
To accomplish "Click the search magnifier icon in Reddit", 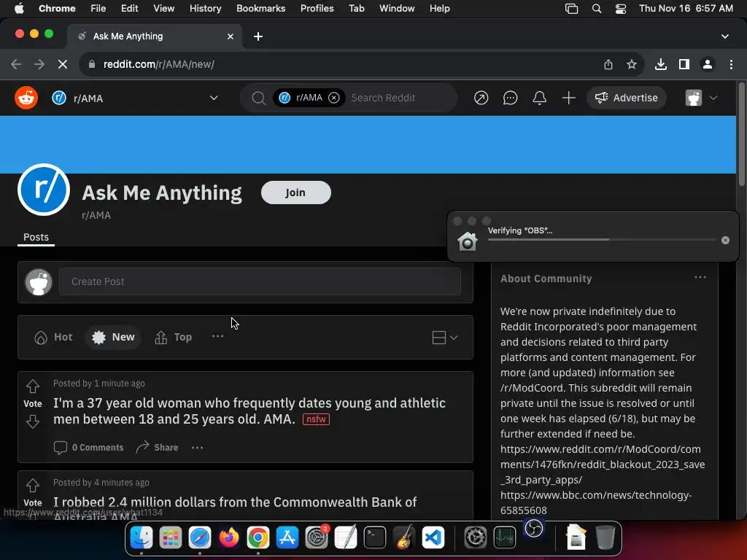I will point(259,98).
